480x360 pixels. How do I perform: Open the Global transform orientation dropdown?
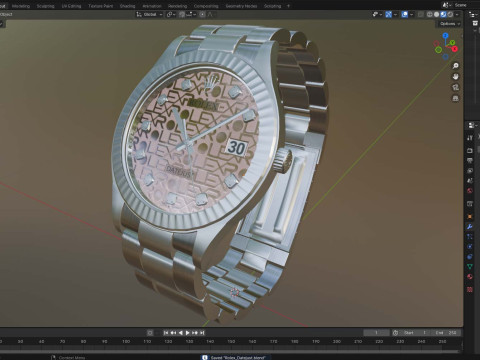149,14
